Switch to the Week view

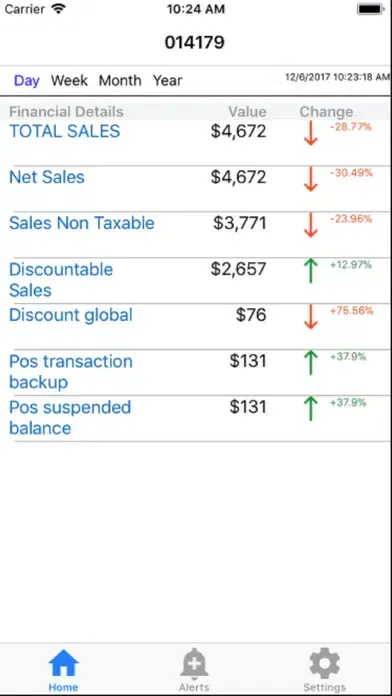click(69, 81)
